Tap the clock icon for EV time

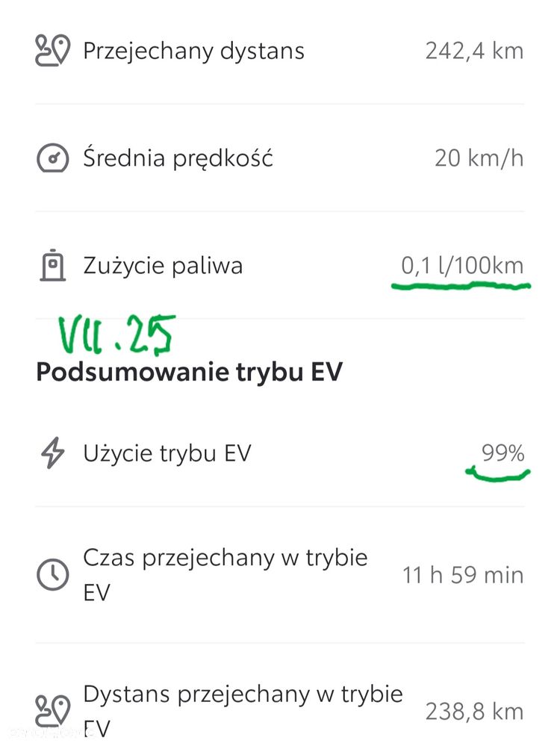pyautogui.click(x=52, y=575)
